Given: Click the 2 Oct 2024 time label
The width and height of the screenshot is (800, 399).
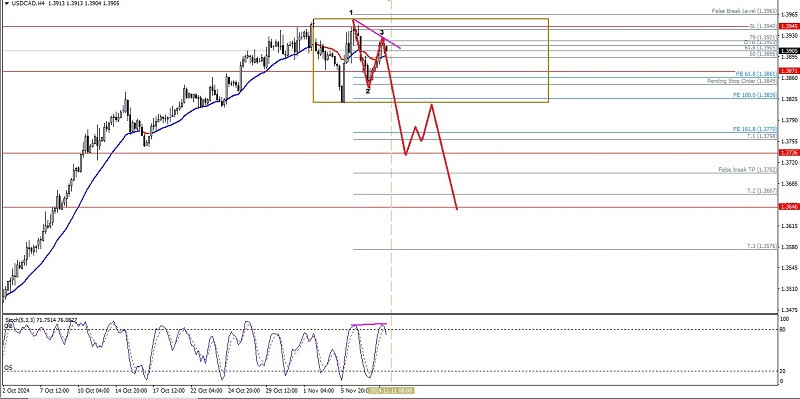Looking at the screenshot, I should coord(16,390).
